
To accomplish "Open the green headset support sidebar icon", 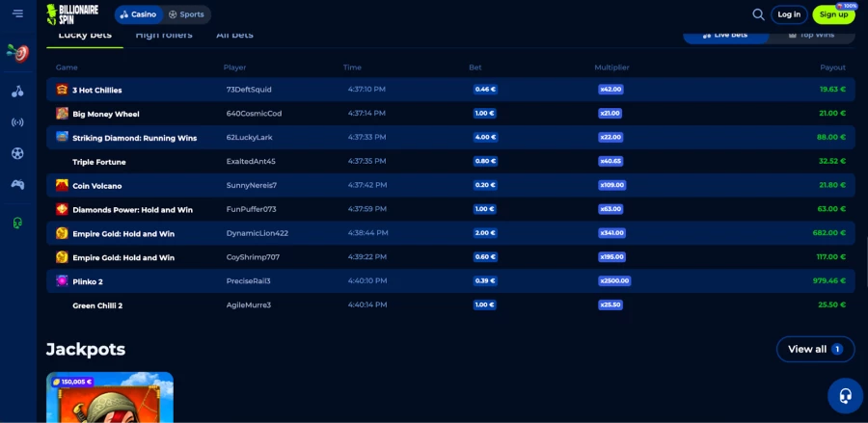I will tap(17, 223).
